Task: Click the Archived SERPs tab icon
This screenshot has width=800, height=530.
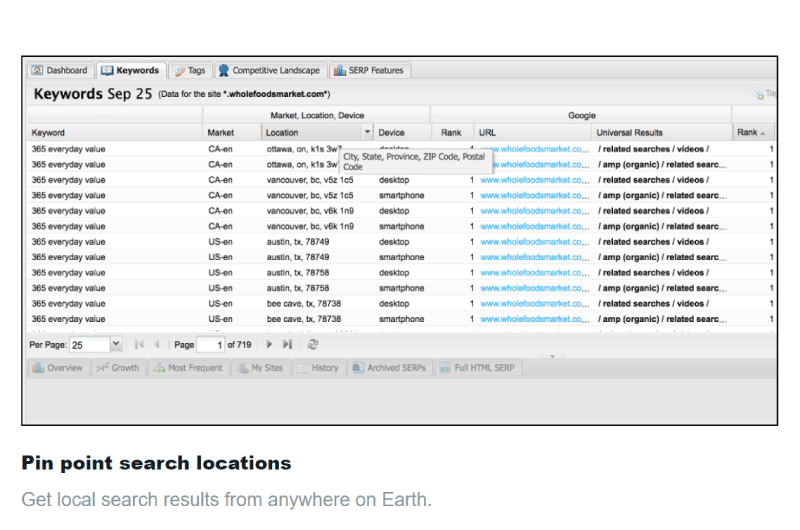Action: click(358, 368)
